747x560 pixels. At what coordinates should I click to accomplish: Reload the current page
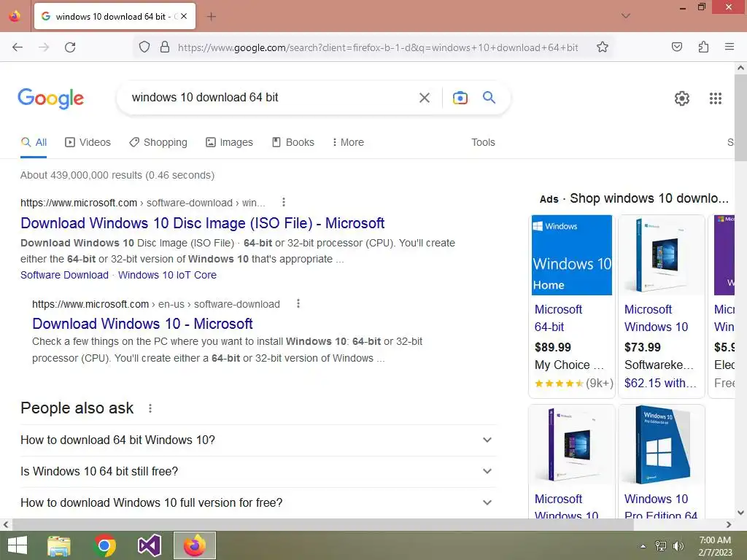pos(70,47)
